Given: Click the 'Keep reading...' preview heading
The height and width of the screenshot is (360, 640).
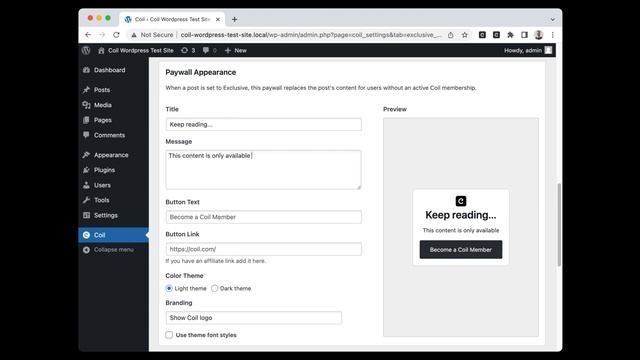Looking at the screenshot, I should pyautogui.click(x=461, y=215).
